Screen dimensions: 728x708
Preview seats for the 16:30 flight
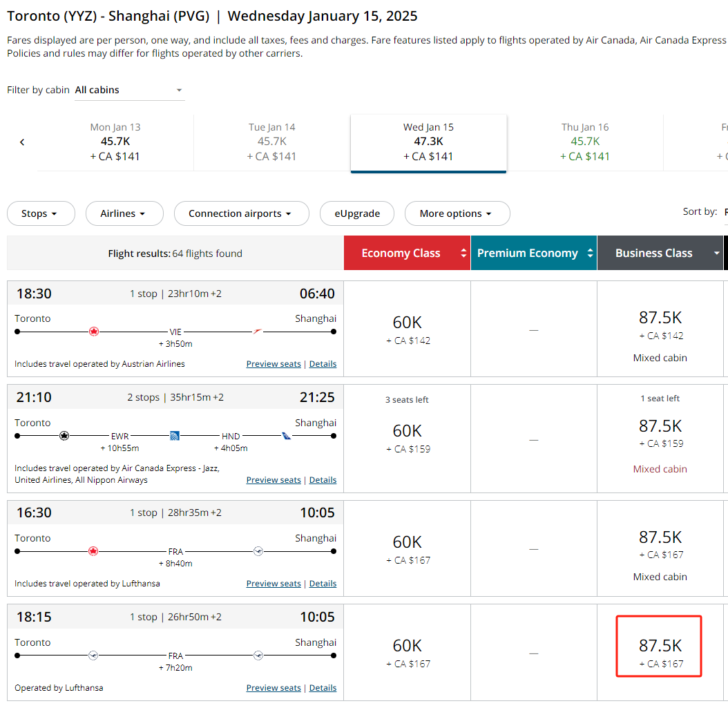274,584
